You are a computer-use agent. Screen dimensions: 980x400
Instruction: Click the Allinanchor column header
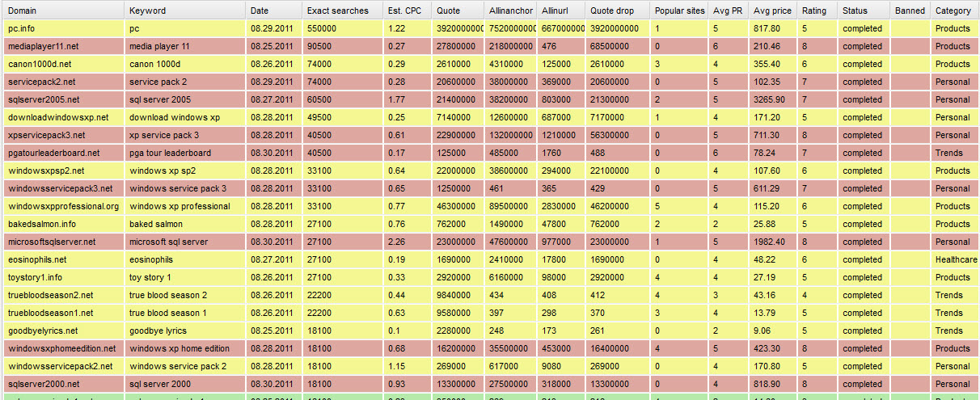coord(510,11)
